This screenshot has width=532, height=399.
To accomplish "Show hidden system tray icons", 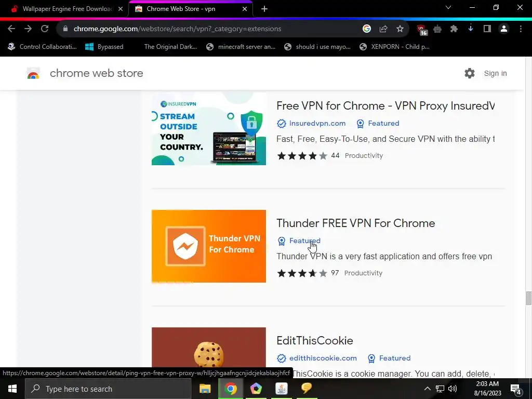I will (x=427, y=389).
